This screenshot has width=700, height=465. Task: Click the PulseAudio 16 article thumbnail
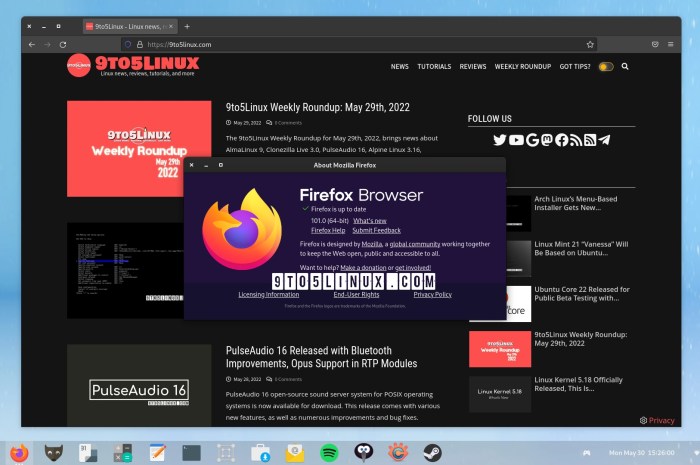pos(139,386)
